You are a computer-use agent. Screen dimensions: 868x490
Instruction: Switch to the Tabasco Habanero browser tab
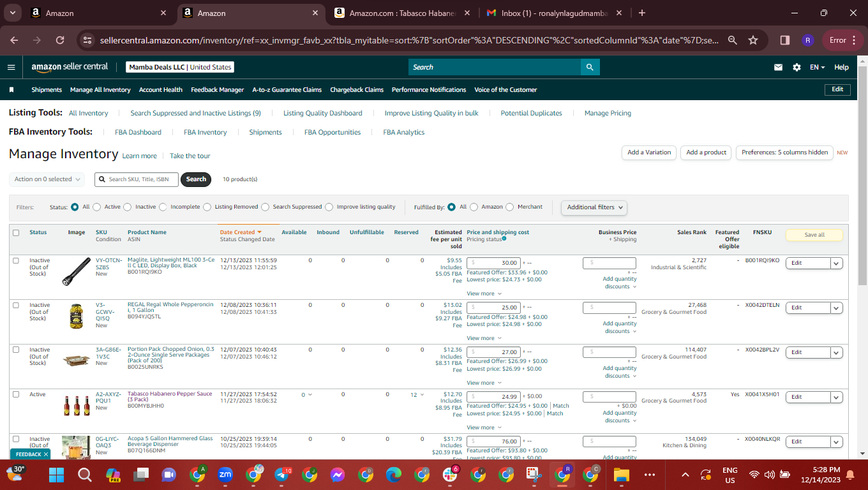[403, 13]
